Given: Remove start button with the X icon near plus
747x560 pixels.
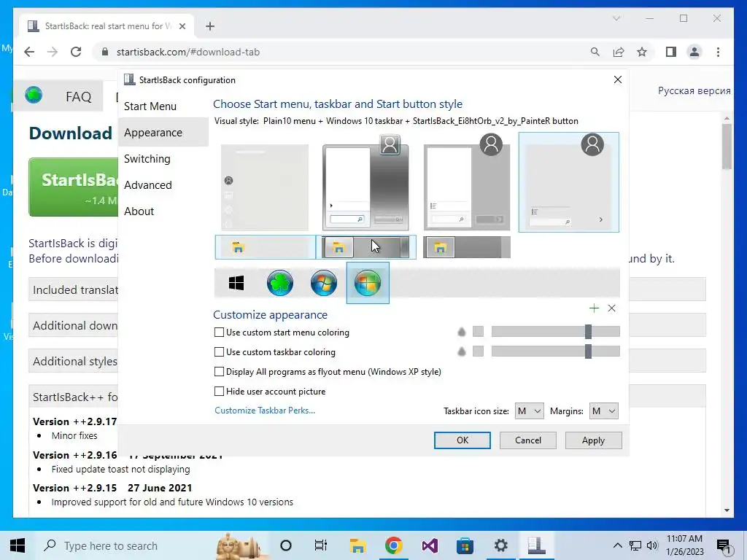Looking at the screenshot, I should (612, 308).
